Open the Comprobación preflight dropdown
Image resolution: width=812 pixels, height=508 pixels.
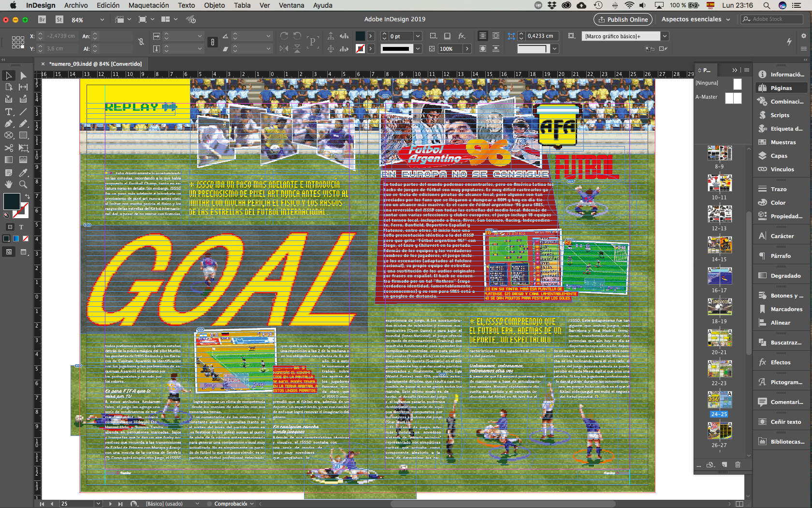tap(252, 504)
